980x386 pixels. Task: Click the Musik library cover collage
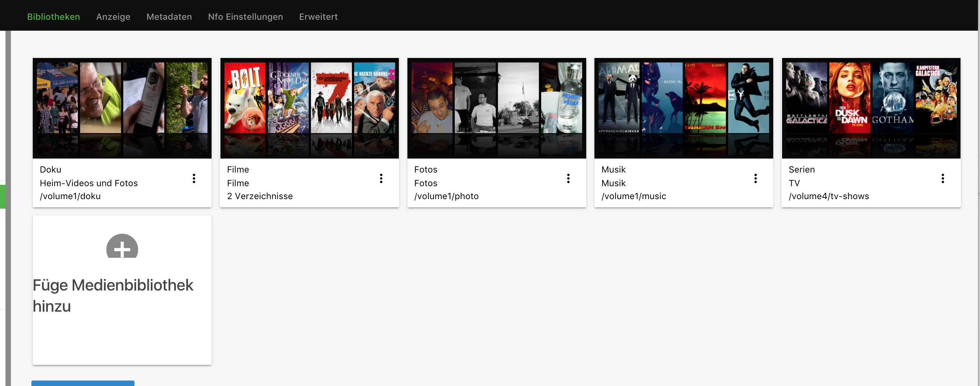(683, 108)
